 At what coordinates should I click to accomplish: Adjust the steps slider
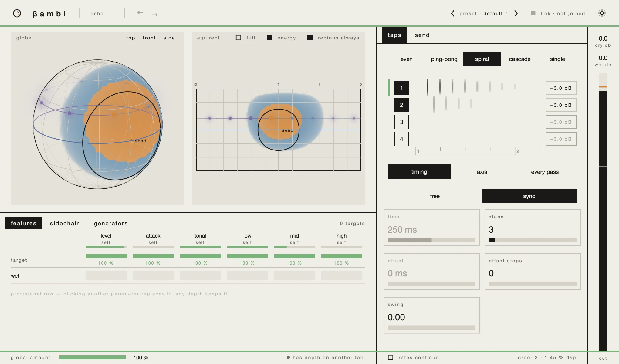point(533,240)
